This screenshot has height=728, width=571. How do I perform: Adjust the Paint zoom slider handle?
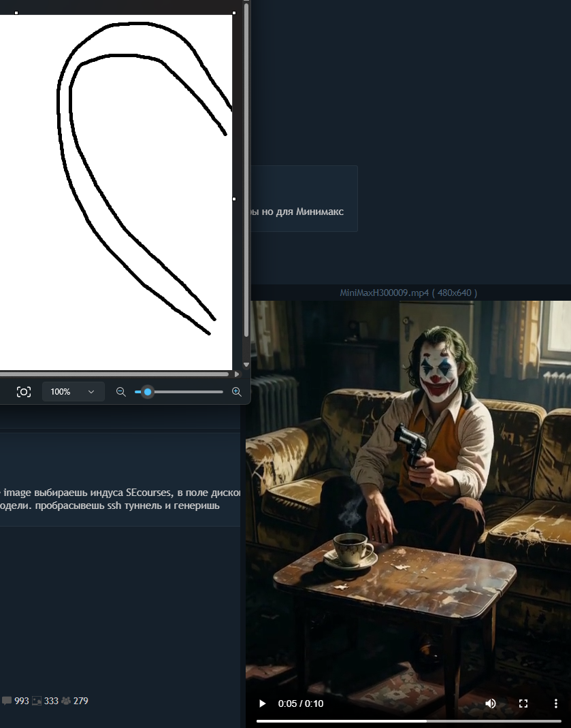pyautogui.click(x=147, y=392)
